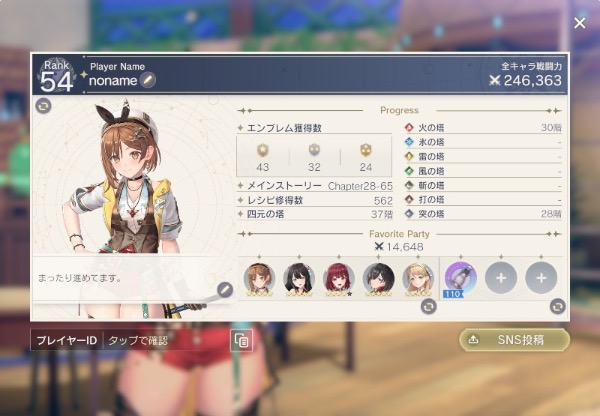Add item in last empty plus slot
This screenshot has width=600, height=416.
pos(541,278)
